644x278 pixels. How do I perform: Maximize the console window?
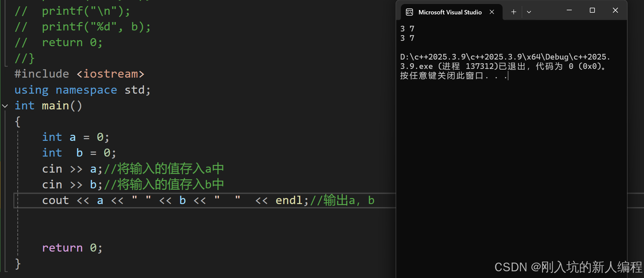592,10
